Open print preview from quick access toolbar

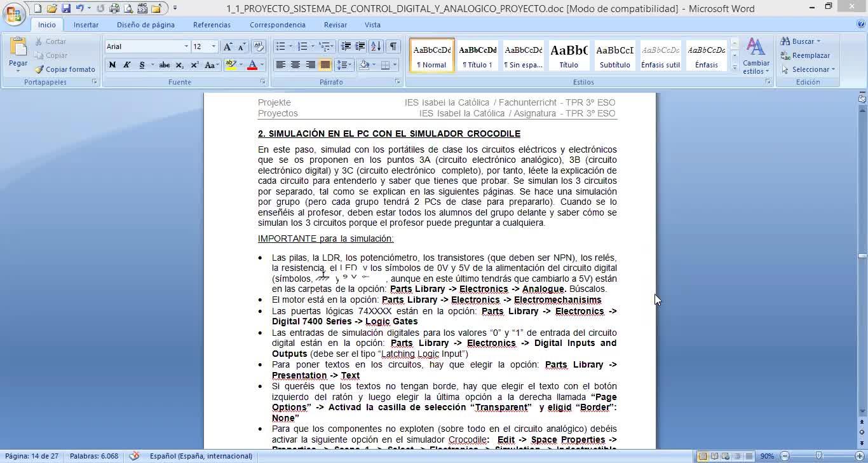[x=128, y=9]
